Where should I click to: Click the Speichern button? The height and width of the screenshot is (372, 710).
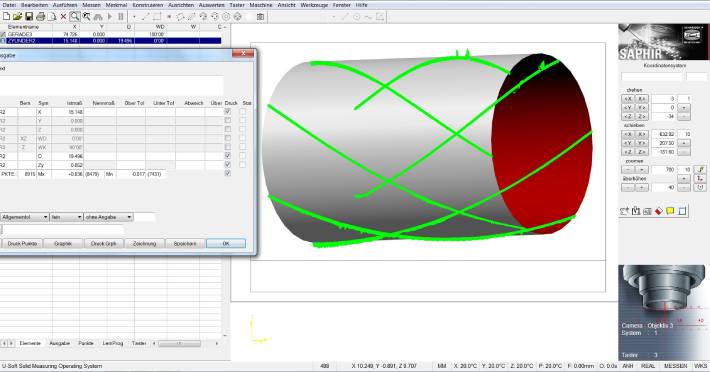[x=185, y=243]
